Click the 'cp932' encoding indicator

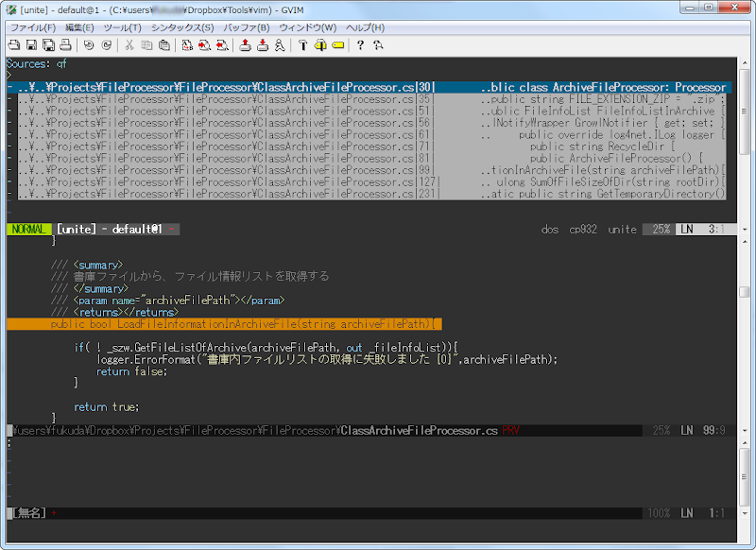click(583, 230)
